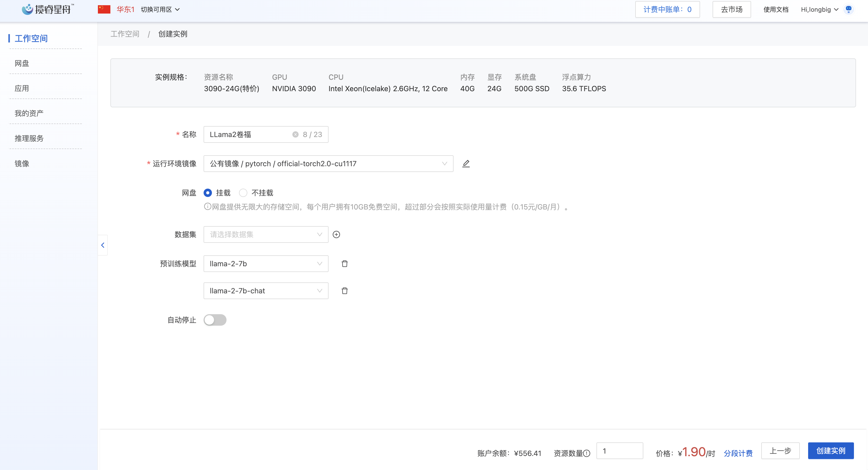Open the 请选择数据集 dropdown

click(x=266, y=234)
